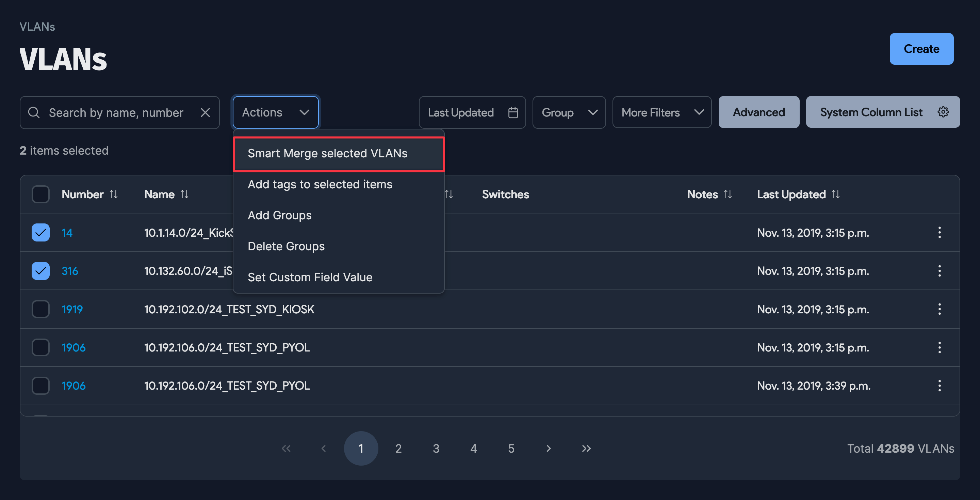980x500 pixels.
Task: Select the checkbox for VLAN 1906
Action: [x=40, y=347]
